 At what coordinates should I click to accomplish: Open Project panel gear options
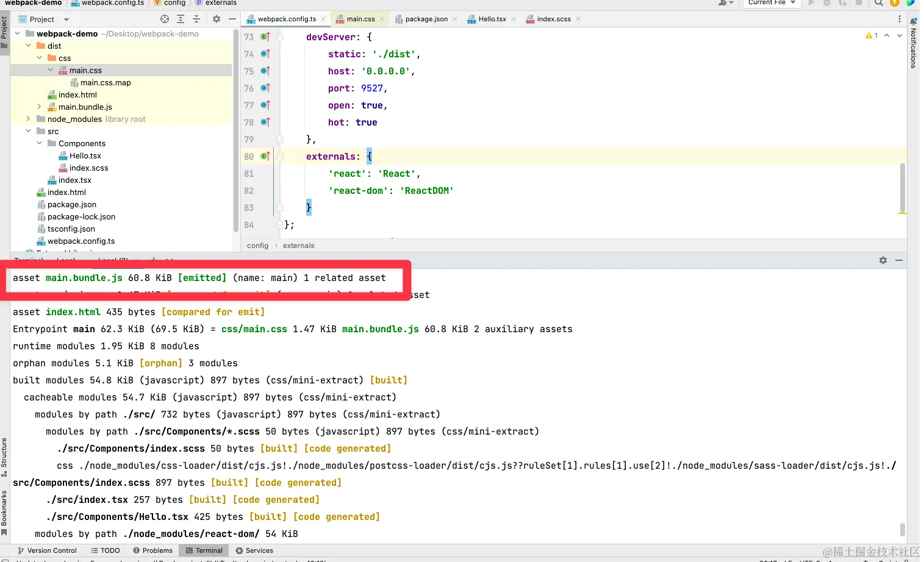[217, 19]
